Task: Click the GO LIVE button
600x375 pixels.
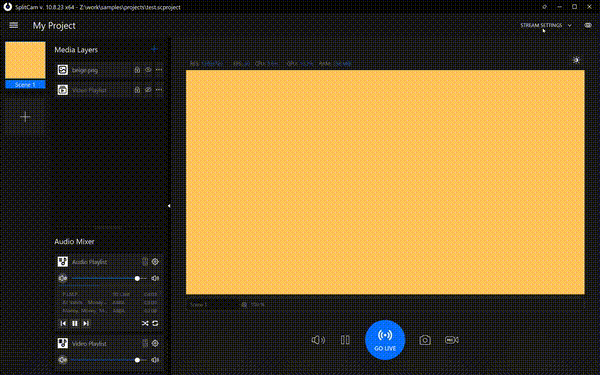Action: (385, 340)
